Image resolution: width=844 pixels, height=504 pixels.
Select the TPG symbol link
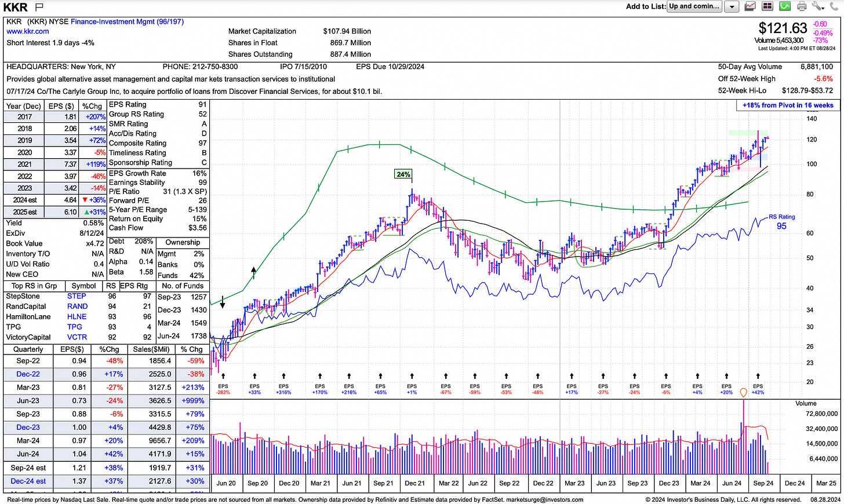[x=75, y=327]
